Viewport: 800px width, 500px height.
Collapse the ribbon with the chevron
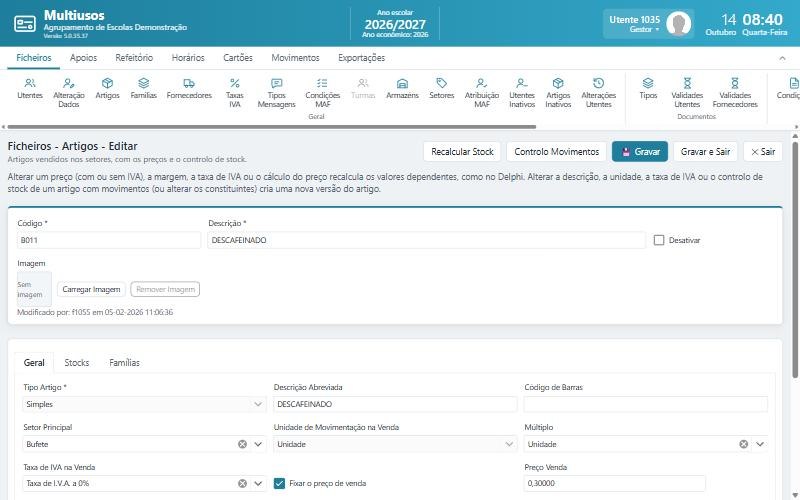pyautogui.click(x=782, y=58)
